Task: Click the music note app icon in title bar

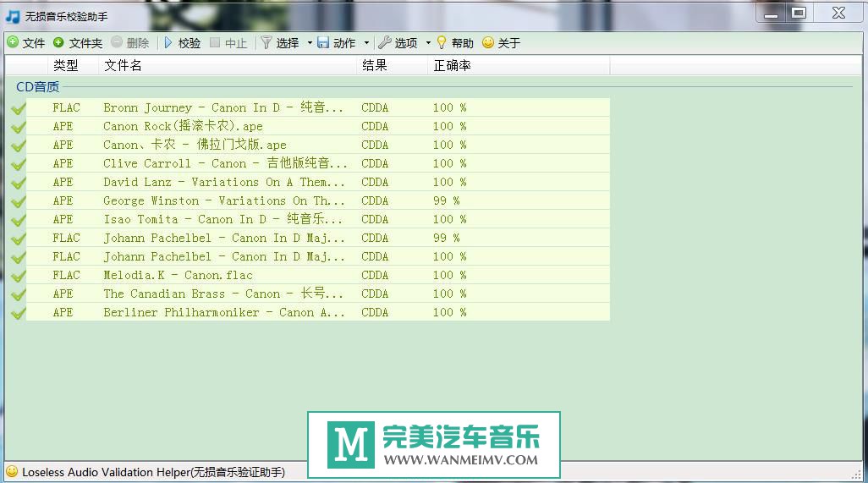Action: [12, 17]
